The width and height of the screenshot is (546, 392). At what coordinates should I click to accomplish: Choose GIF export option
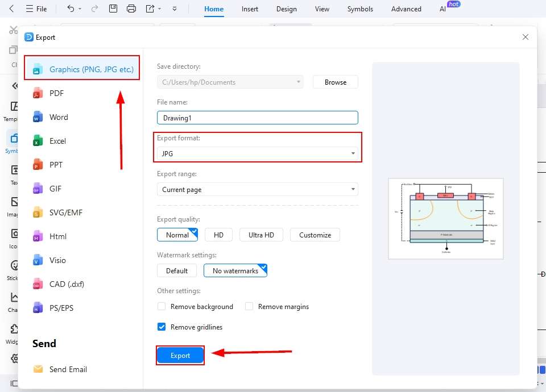[55, 189]
